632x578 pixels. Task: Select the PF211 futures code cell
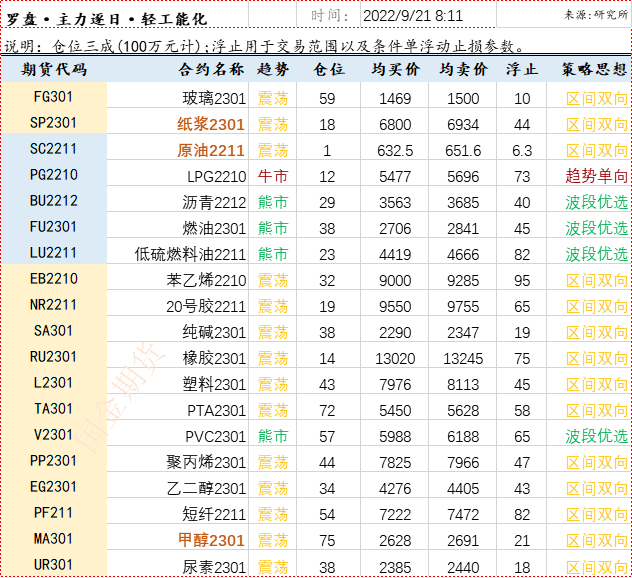[53, 513]
